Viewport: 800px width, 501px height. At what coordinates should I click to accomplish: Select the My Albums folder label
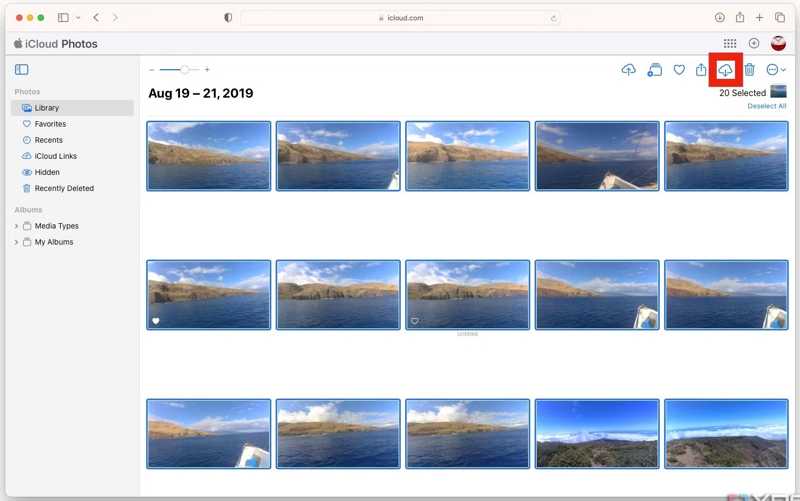[x=54, y=242]
